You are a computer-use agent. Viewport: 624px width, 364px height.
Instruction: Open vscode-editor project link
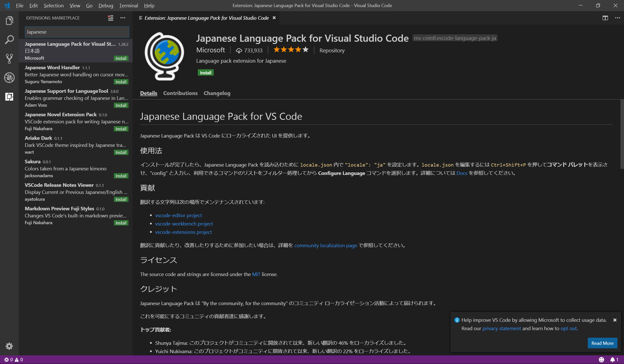(178, 215)
